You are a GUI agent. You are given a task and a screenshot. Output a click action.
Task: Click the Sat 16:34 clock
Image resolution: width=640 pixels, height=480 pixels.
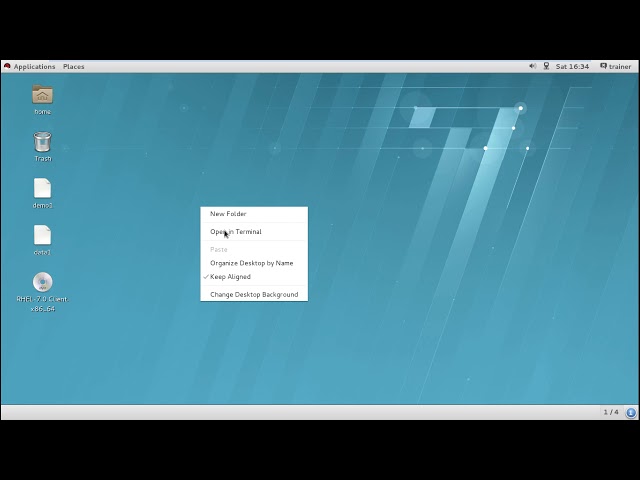(x=572, y=66)
